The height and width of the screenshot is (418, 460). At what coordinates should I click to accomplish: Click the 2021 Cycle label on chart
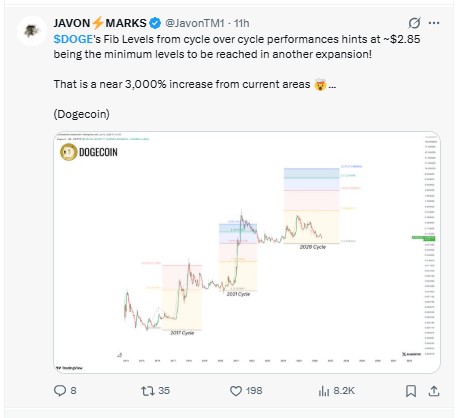(238, 294)
